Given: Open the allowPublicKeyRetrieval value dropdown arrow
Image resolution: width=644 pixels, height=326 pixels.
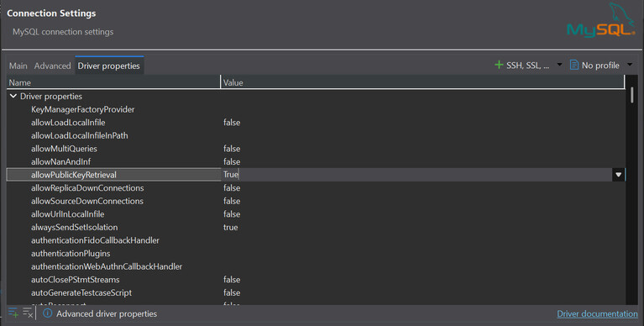Looking at the screenshot, I should click(618, 175).
